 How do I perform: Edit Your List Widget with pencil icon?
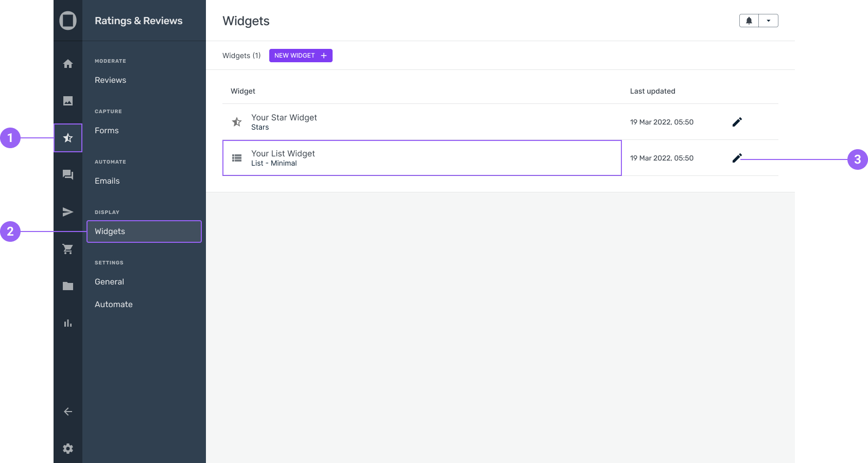737,158
